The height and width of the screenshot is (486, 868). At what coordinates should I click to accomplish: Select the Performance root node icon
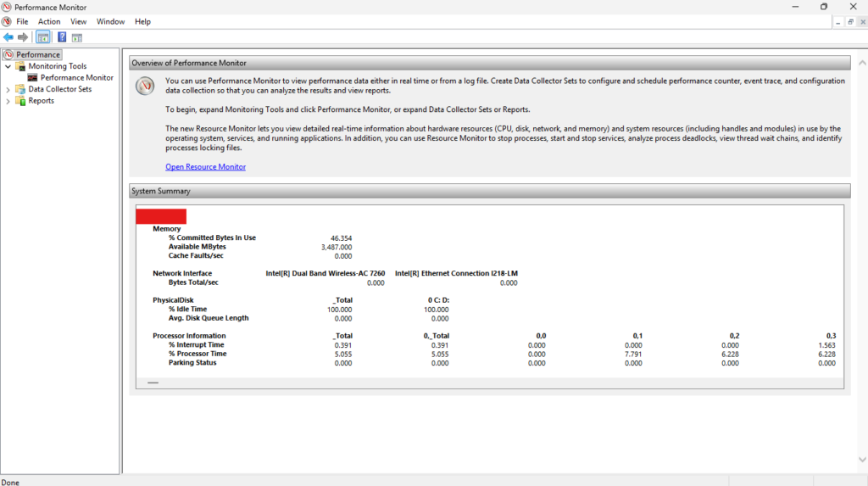point(8,55)
